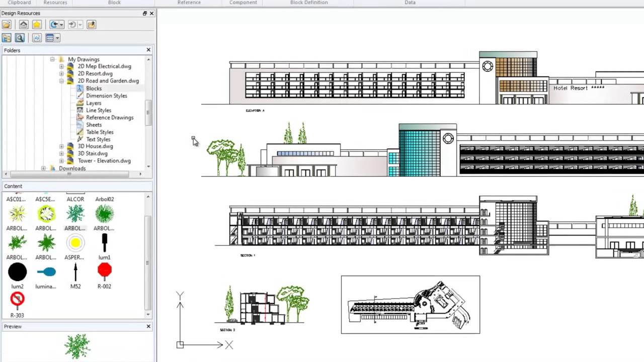Close the Folders pane

148,50
